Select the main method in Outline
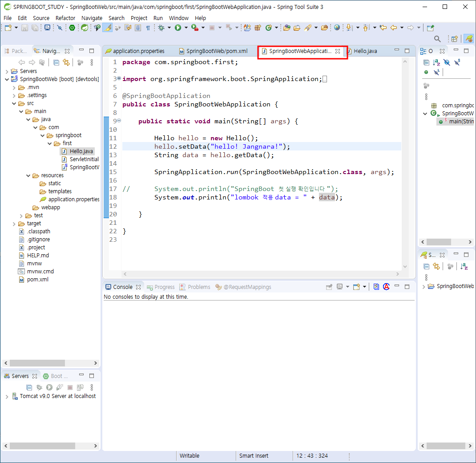The height and width of the screenshot is (463, 476). coord(456,122)
